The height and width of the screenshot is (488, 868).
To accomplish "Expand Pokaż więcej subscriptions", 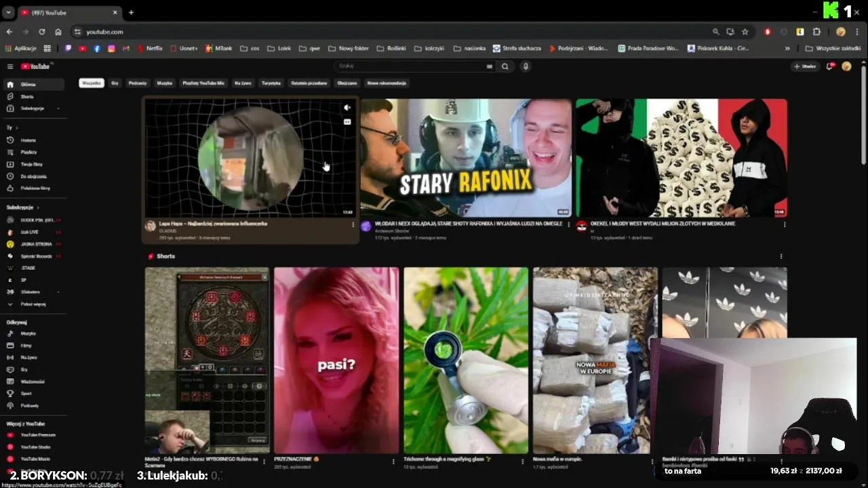I will point(34,304).
